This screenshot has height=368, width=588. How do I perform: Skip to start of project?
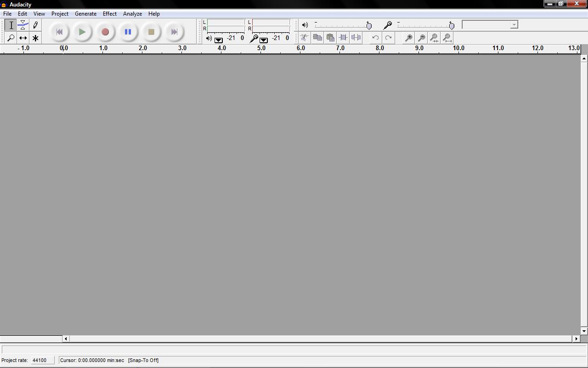coord(59,32)
